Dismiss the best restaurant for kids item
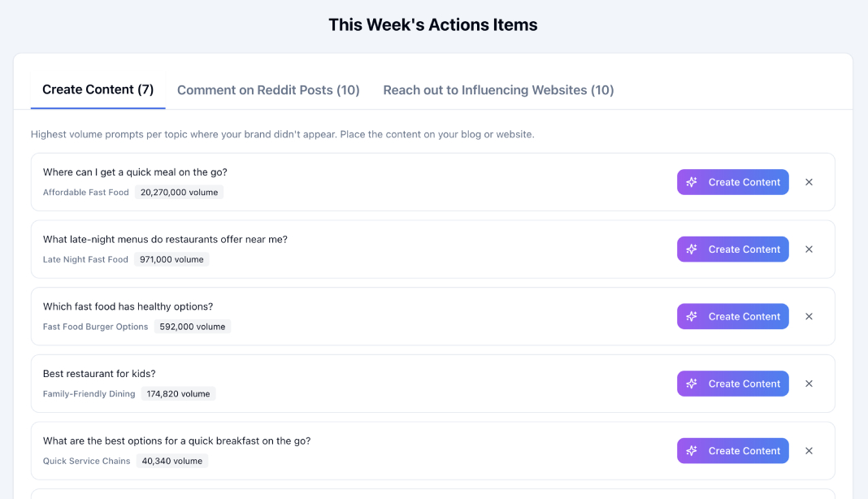The height and width of the screenshot is (499, 868). click(x=809, y=383)
